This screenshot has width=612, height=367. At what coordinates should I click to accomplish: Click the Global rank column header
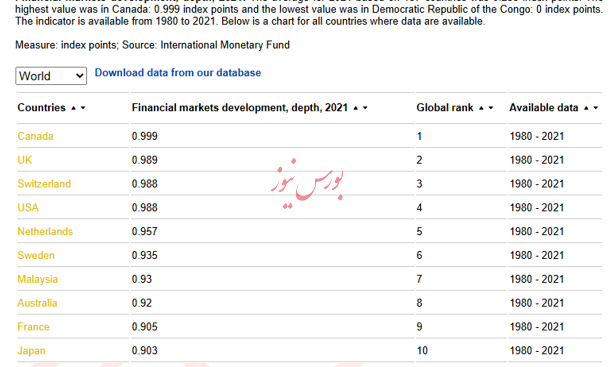click(x=445, y=108)
